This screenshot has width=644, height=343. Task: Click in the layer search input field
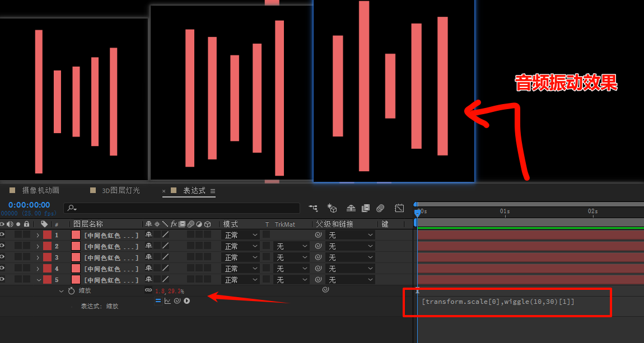click(183, 208)
